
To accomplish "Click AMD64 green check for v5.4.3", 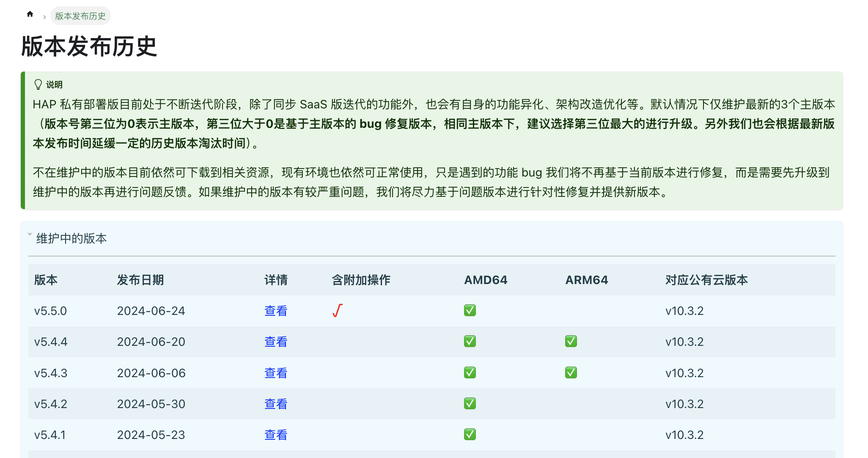I will click(470, 372).
